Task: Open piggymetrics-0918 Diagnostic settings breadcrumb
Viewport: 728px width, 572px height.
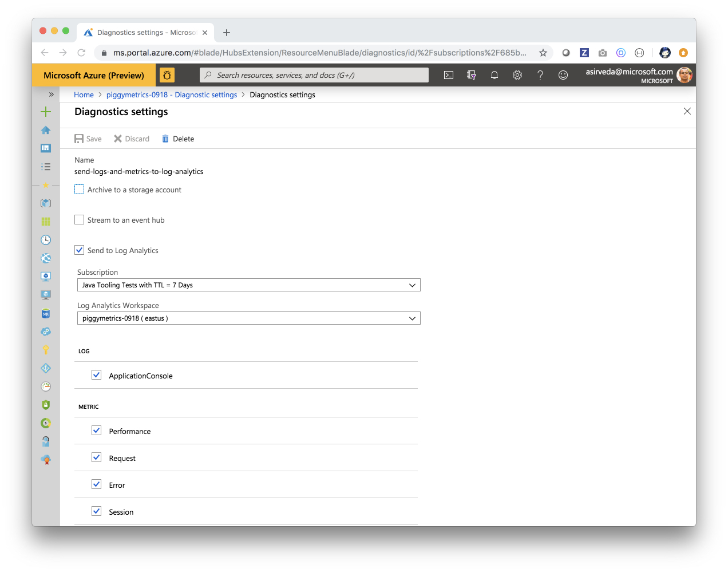Action: tap(172, 95)
